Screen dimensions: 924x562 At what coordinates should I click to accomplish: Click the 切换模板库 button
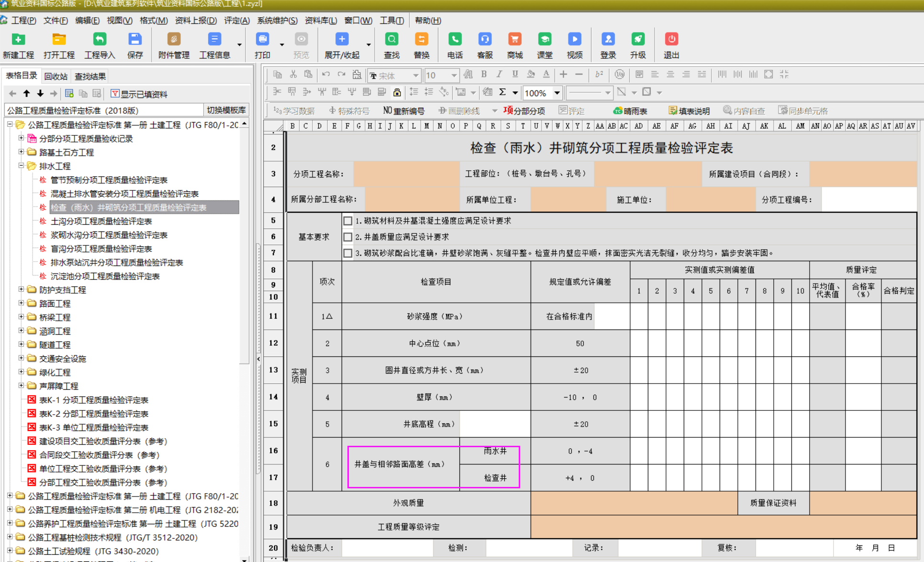[226, 110]
